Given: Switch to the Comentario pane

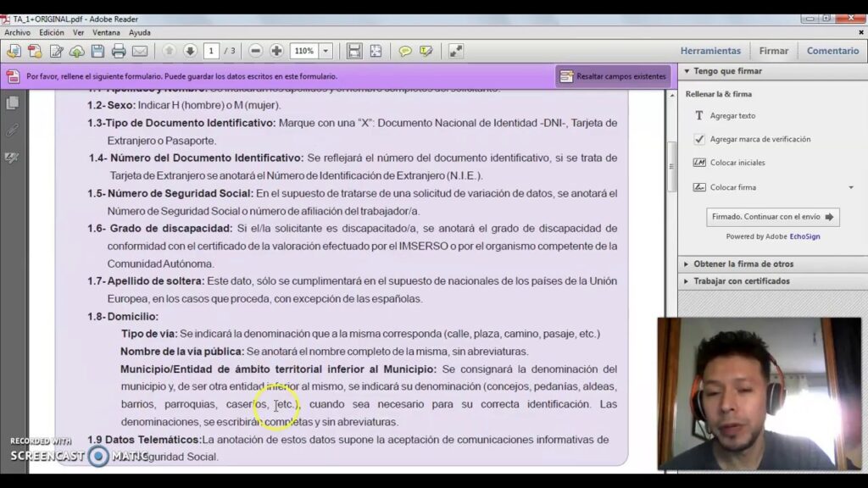Looking at the screenshot, I should 832,51.
